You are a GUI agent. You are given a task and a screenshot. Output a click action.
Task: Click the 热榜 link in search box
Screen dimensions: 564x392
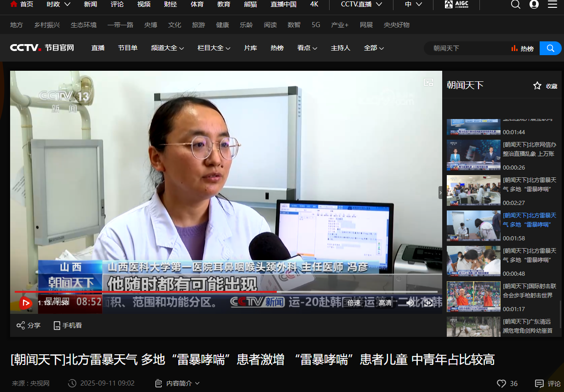point(523,48)
